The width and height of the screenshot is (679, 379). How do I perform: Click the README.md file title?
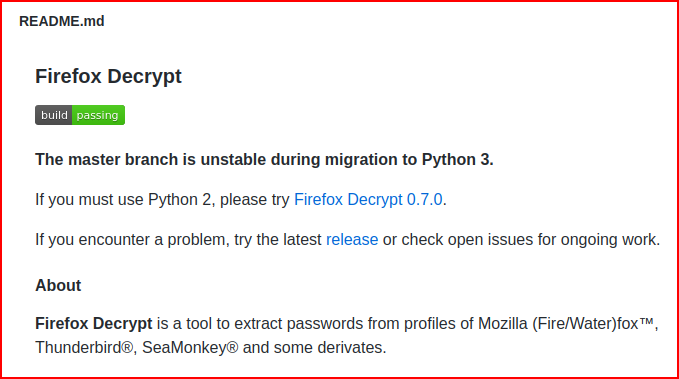pos(61,21)
